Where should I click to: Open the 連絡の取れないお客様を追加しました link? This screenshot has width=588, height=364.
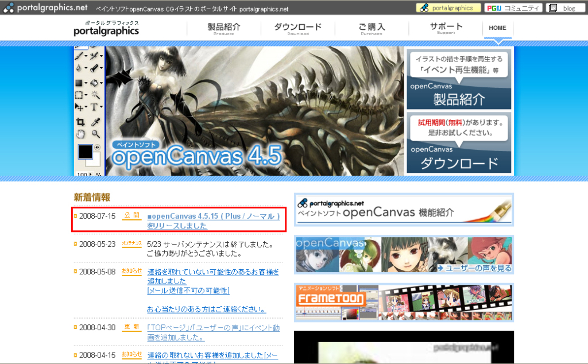pos(212,357)
